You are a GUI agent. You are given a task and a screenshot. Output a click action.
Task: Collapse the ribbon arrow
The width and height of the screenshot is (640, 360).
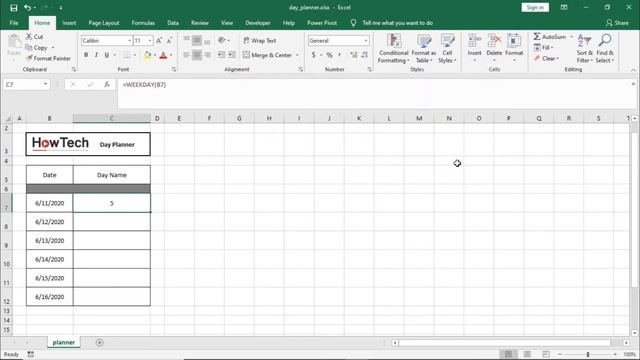pos(633,70)
